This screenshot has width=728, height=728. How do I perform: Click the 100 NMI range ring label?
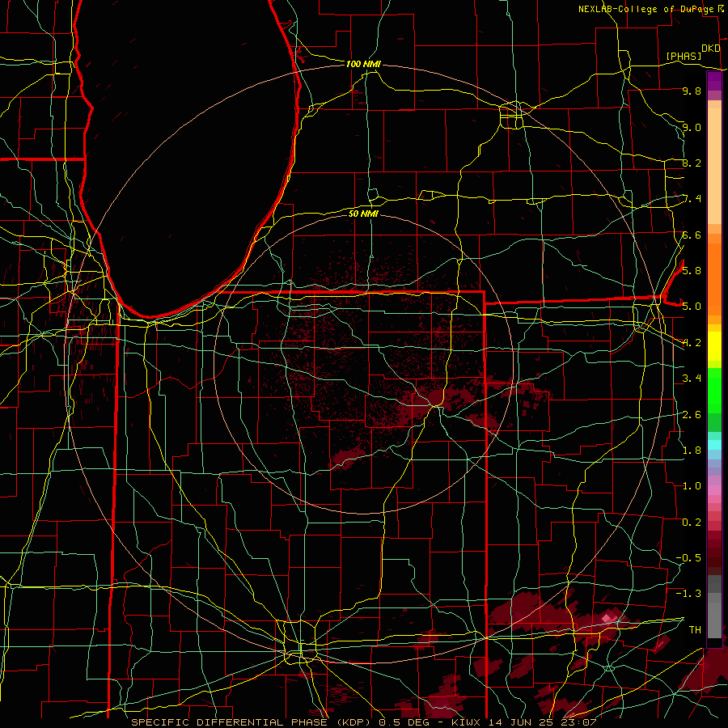click(x=363, y=64)
